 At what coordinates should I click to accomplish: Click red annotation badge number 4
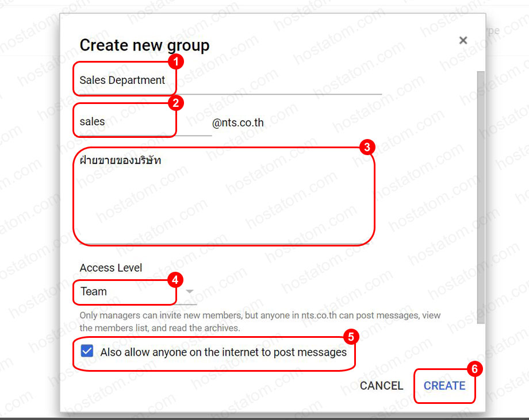pyautogui.click(x=175, y=280)
